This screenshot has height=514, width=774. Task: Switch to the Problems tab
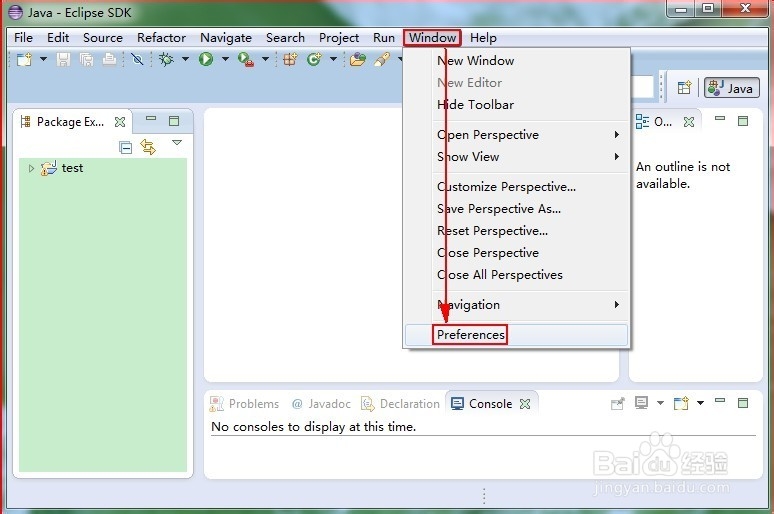point(244,404)
